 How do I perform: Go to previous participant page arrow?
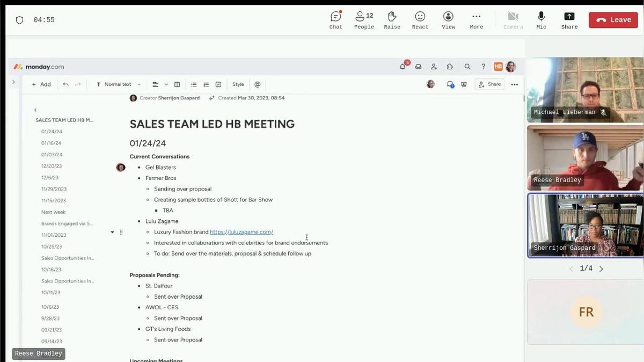pos(571,269)
